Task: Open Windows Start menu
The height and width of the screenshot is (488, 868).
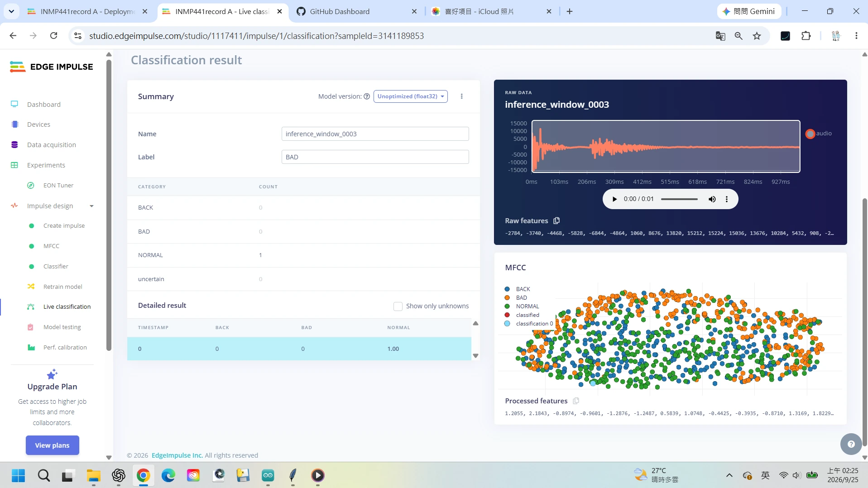Action: point(19,475)
